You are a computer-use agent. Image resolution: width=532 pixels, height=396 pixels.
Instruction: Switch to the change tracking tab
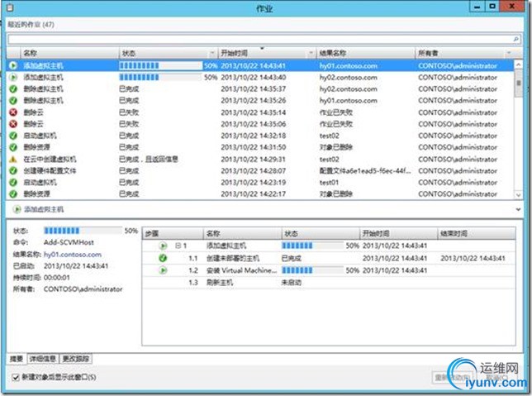pos(76,359)
